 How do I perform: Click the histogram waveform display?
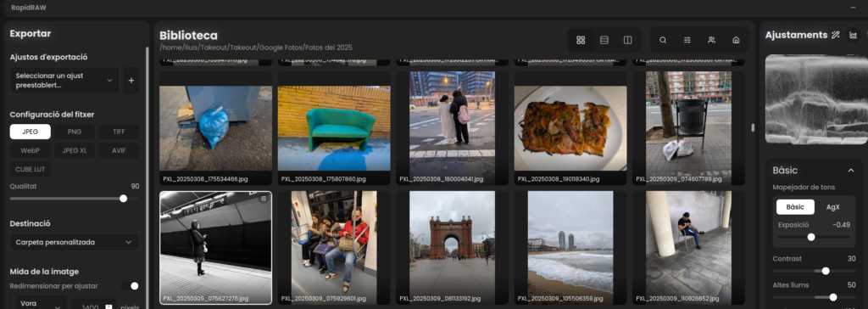pyautogui.click(x=816, y=99)
